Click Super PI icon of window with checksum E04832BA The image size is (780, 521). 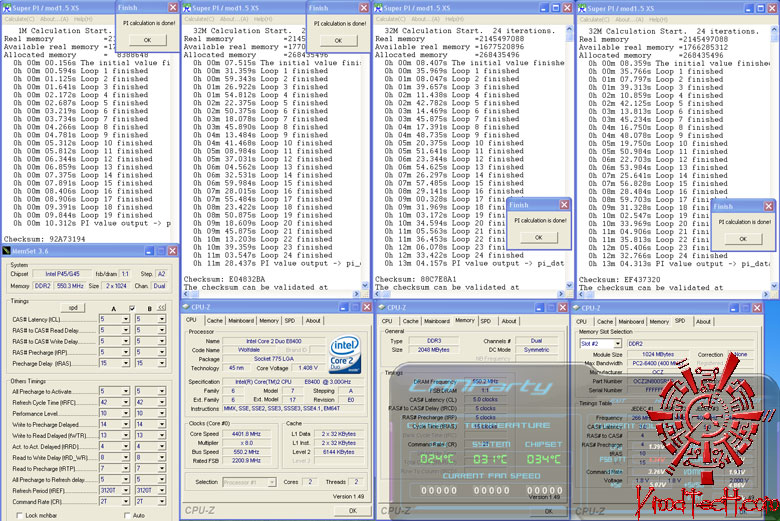(x=187, y=8)
